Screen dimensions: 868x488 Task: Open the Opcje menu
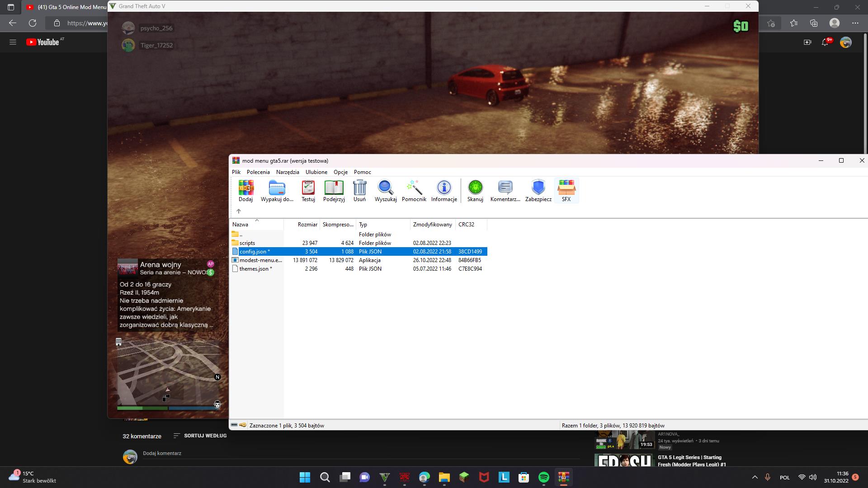click(340, 172)
